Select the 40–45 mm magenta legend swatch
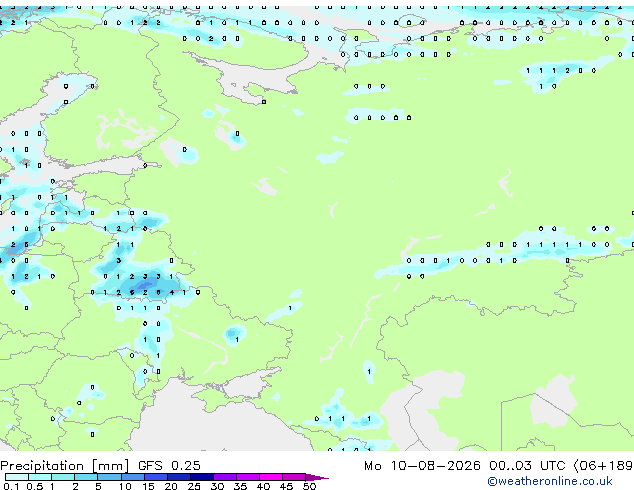 click(271, 477)
